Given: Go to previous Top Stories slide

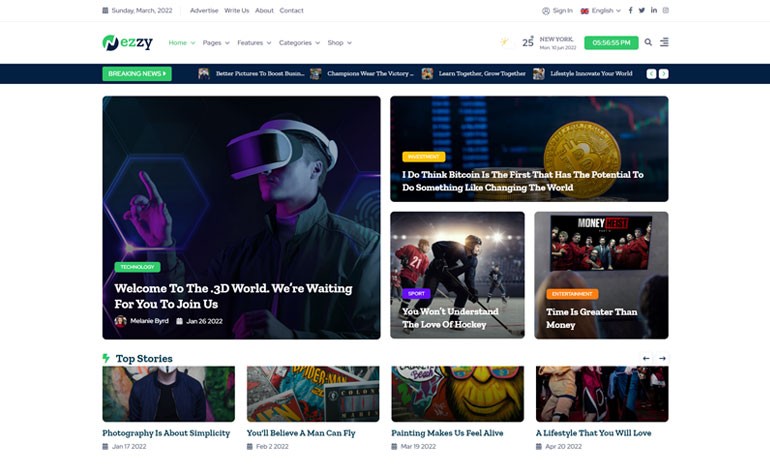Looking at the screenshot, I should (646, 359).
